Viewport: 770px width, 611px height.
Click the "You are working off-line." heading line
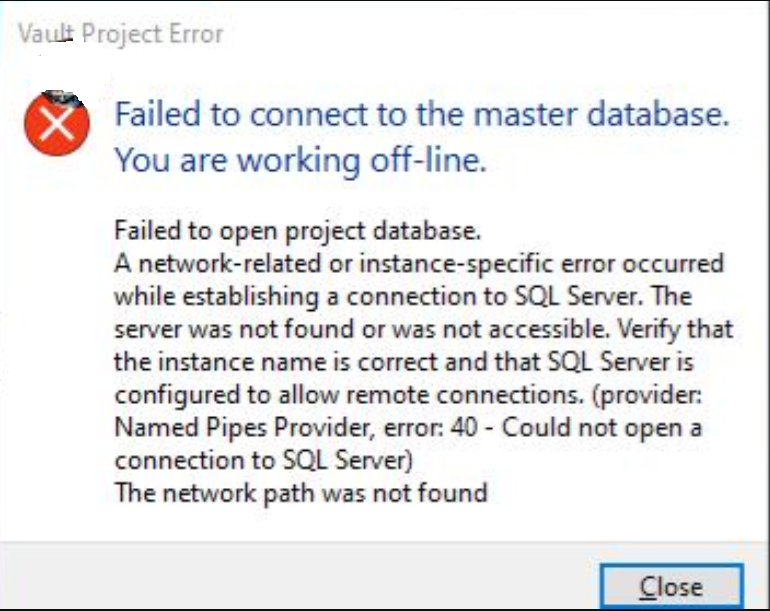tap(300, 160)
